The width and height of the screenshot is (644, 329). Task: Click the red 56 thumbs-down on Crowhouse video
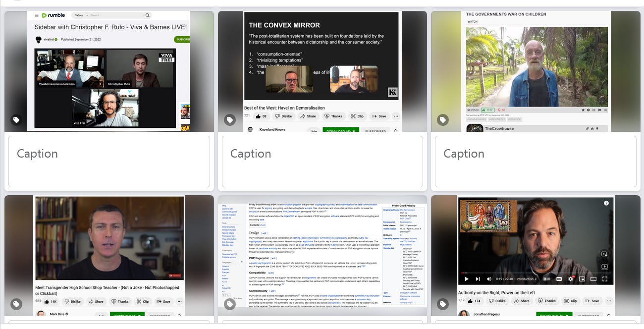pyautogui.click(x=501, y=110)
